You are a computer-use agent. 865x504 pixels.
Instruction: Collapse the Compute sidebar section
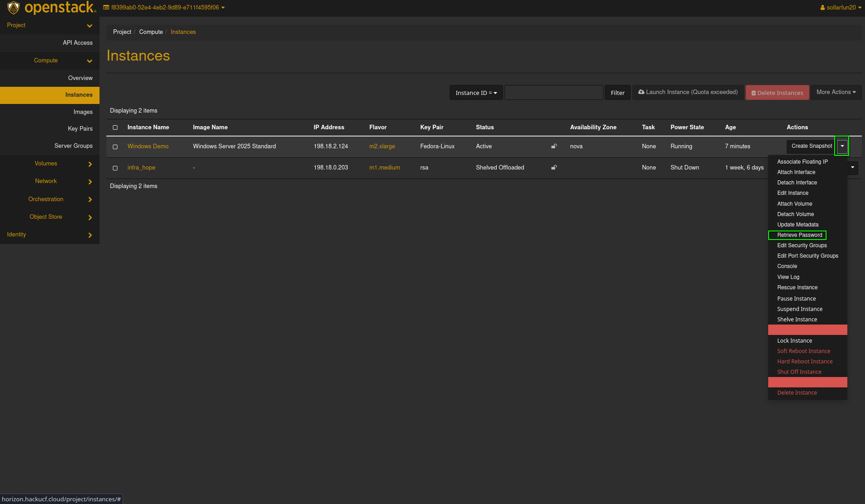90,61
